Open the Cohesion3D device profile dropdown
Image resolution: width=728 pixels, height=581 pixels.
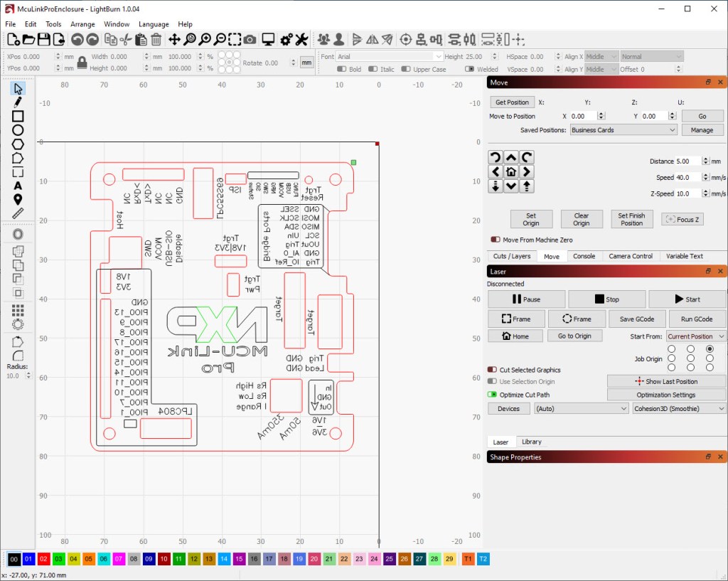coord(679,409)
